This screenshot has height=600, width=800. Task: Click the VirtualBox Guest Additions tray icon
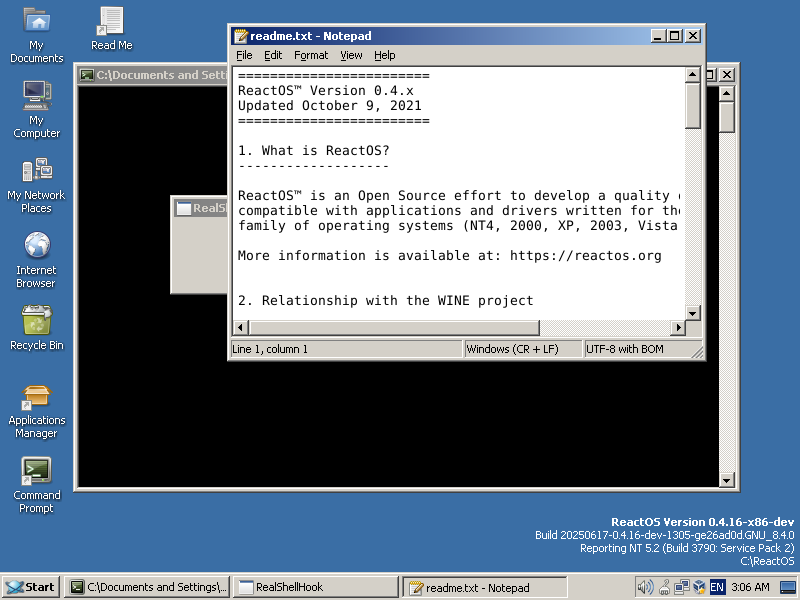[x=699, y=587]
